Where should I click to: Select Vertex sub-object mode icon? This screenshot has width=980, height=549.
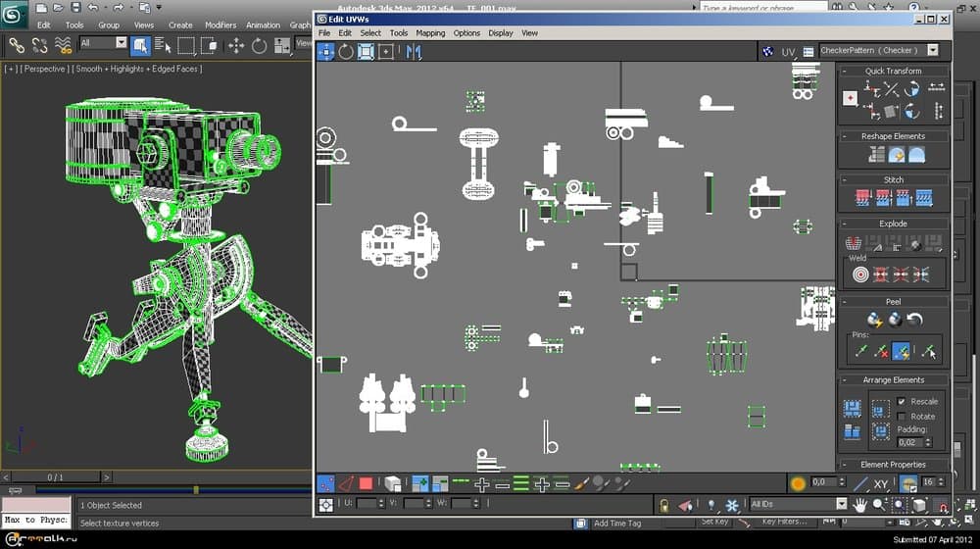tap(326, 483)
